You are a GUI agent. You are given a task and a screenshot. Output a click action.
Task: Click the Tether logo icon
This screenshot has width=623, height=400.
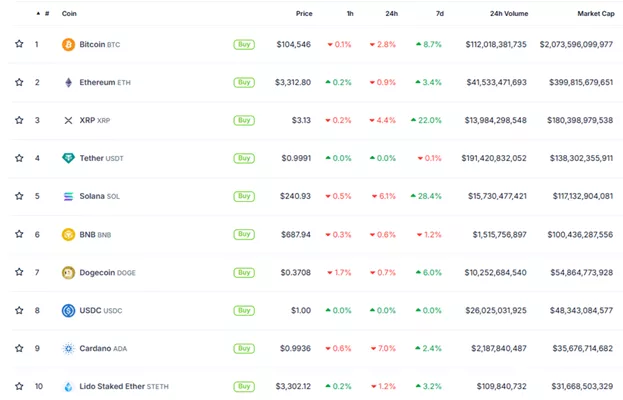pos(68,158)
